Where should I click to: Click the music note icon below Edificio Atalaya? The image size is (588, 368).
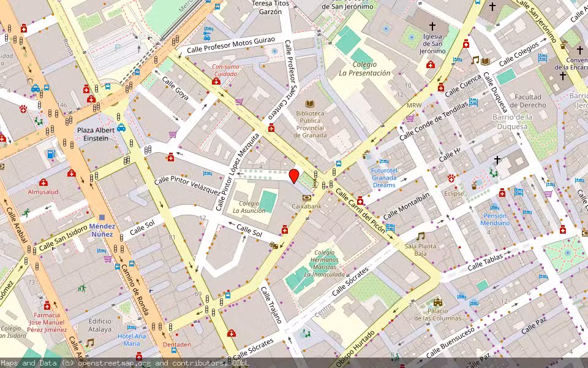pos(89,342)
